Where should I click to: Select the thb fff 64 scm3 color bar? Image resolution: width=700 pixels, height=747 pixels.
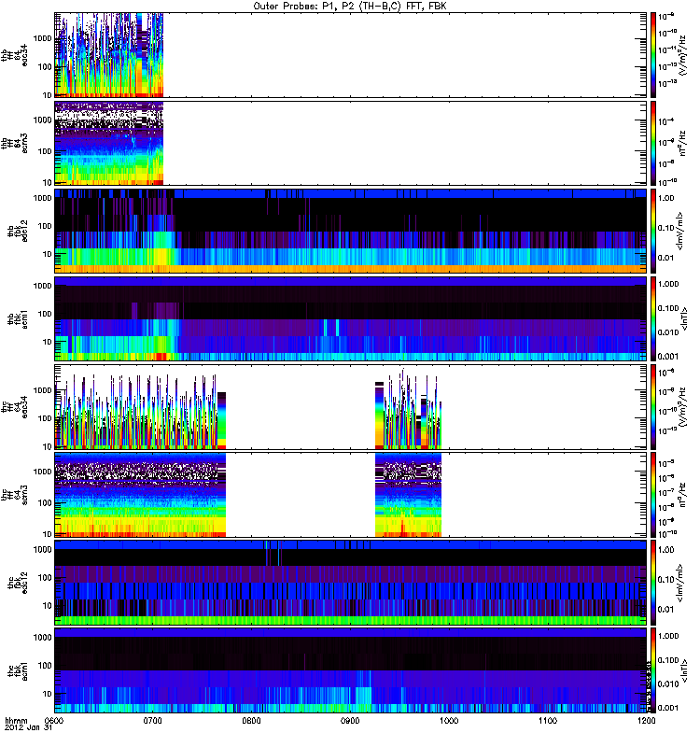tap(653, 143)
